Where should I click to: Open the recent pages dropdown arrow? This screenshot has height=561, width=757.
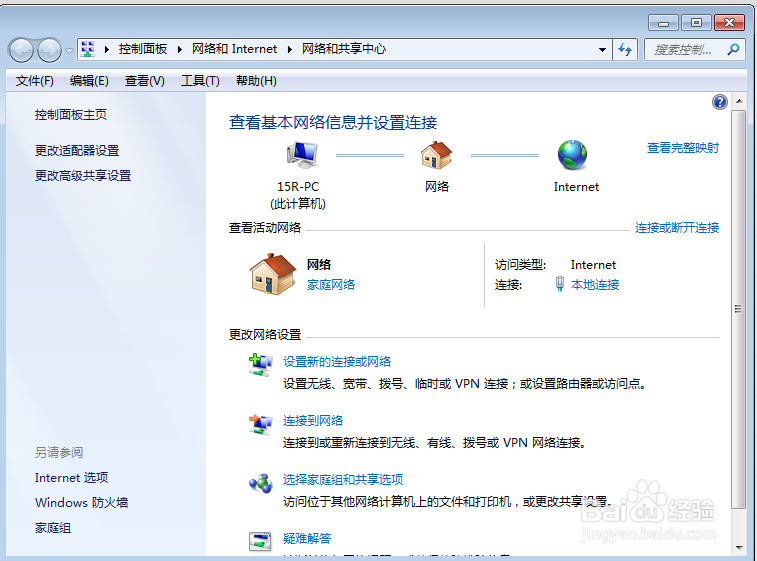pyautogui.click(x=70, y=50)
